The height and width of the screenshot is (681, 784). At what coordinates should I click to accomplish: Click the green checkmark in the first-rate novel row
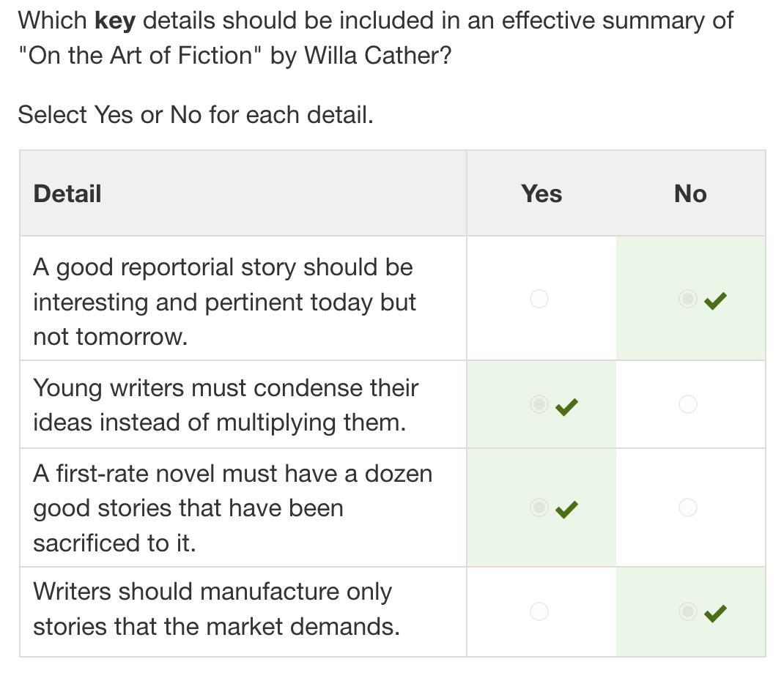566,509
